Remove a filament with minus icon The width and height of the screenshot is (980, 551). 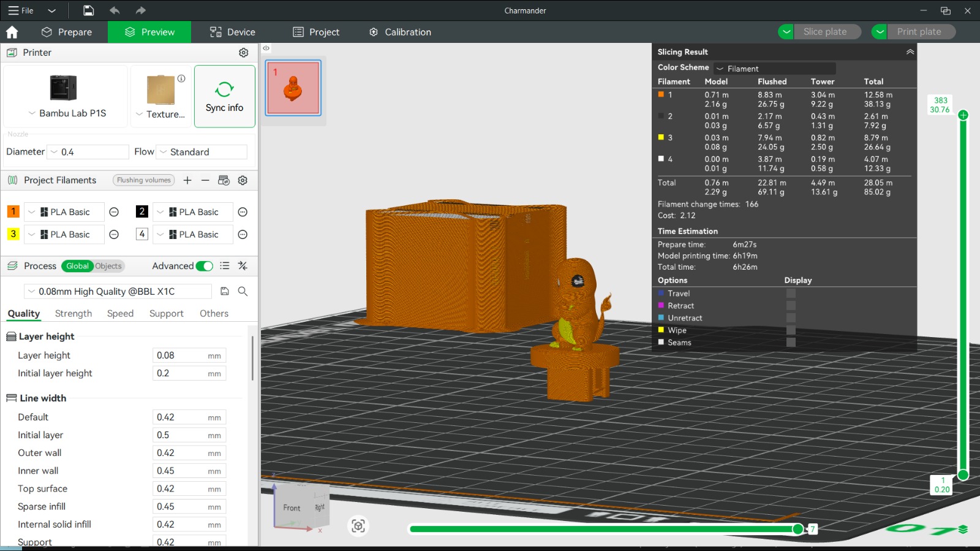point(205,180)
